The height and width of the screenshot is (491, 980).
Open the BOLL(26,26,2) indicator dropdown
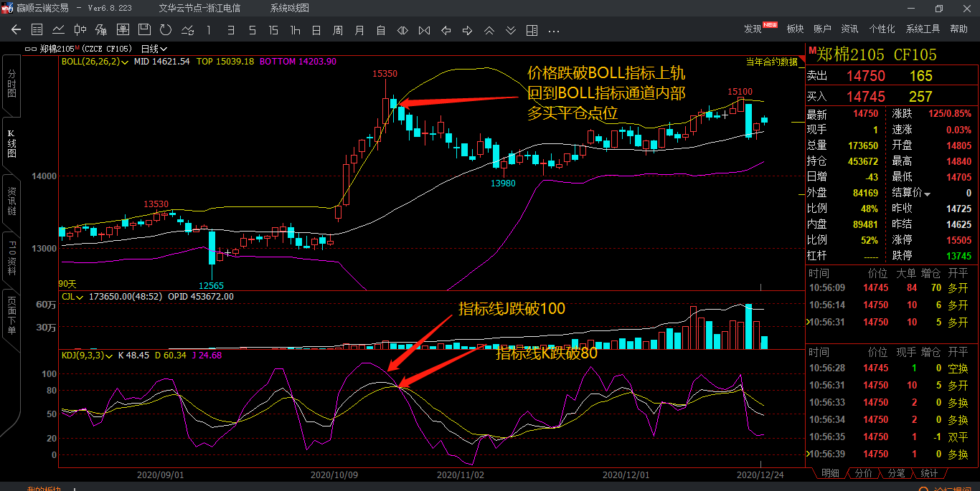point(95,62)
